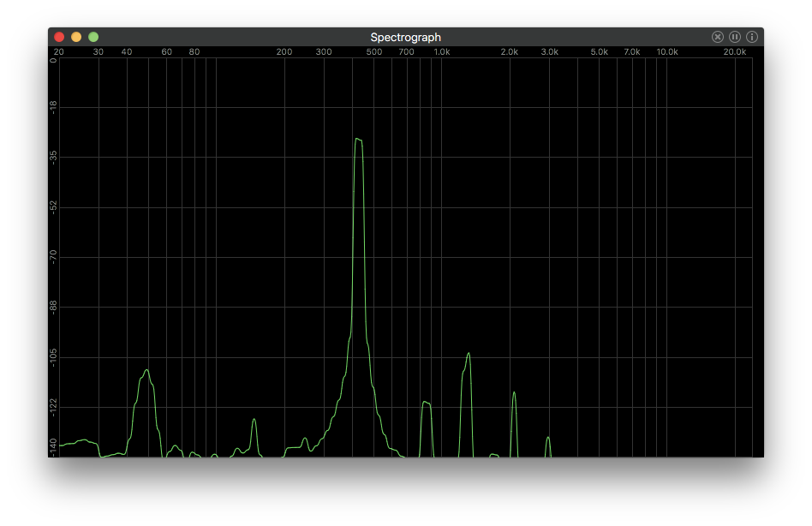Image resolution: width=812 pixels, height=526 pixels.
Task: Click the 0 dB level label
Action: click(53, 61)
